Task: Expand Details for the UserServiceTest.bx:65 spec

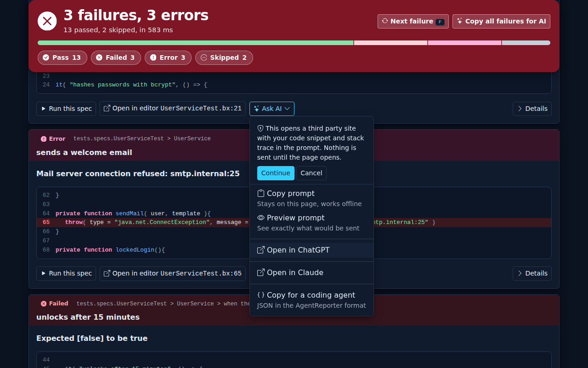Action: [532, 273]
